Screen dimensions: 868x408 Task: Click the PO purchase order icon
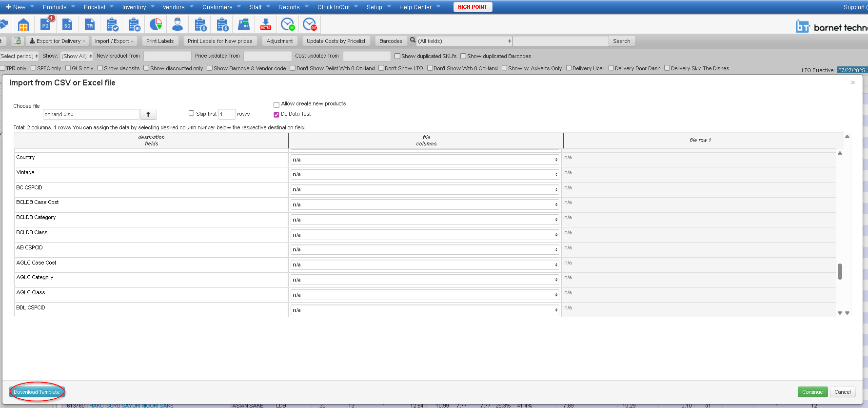pyautogui.click(x=45, y=25)
